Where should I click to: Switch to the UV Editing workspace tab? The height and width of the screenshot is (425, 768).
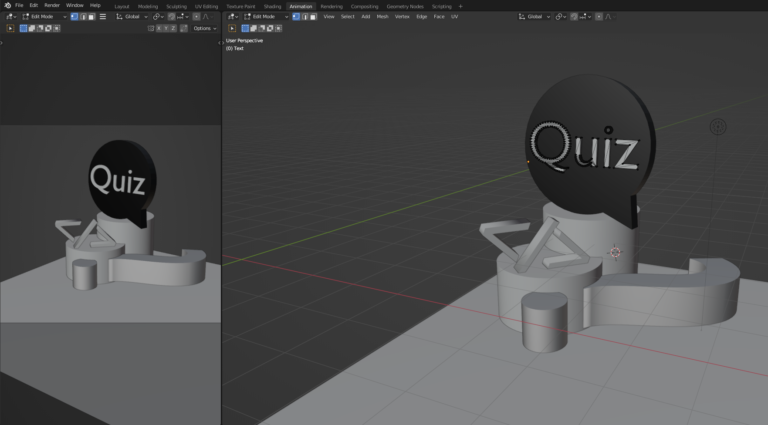[x=206, y=6]
